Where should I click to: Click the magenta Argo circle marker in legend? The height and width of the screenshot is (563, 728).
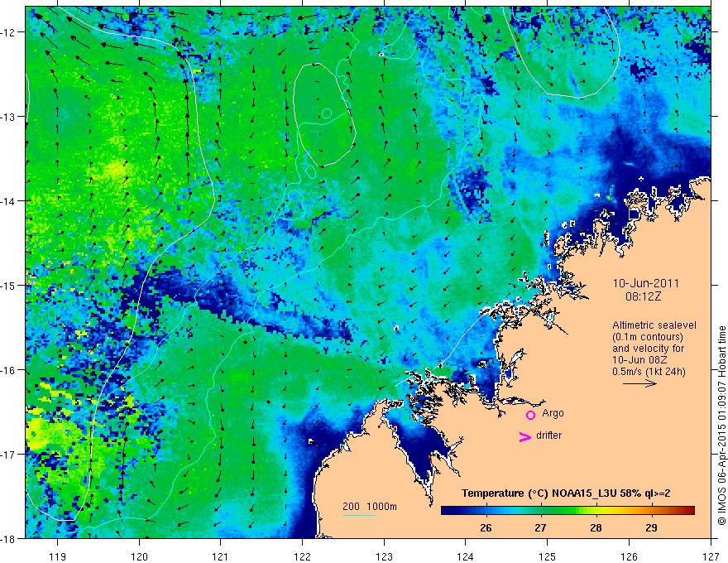click(x=530, y=415)
